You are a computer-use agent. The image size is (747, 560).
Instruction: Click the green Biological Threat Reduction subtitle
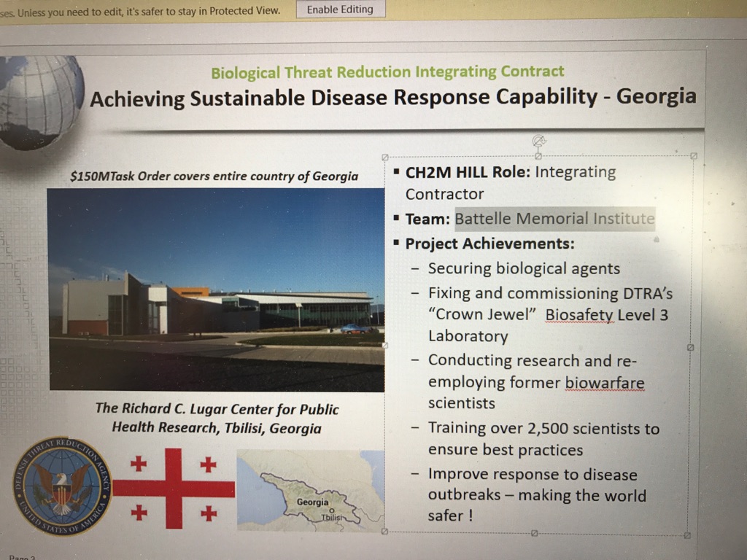pos(387,71)
